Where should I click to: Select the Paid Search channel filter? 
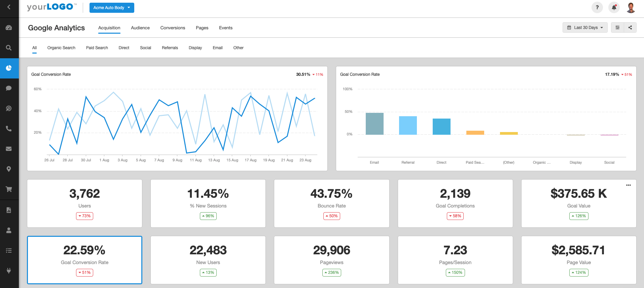coord(97,48)
